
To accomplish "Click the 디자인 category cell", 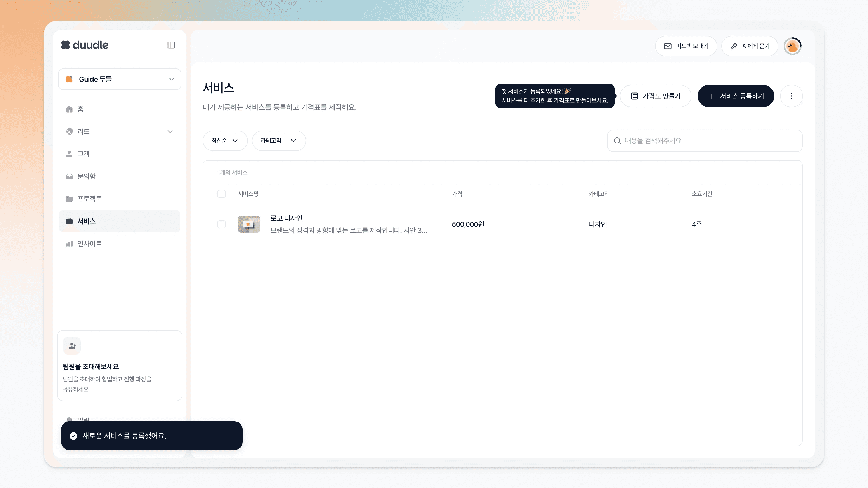I will pyautogui.click(x=598, y=224).
